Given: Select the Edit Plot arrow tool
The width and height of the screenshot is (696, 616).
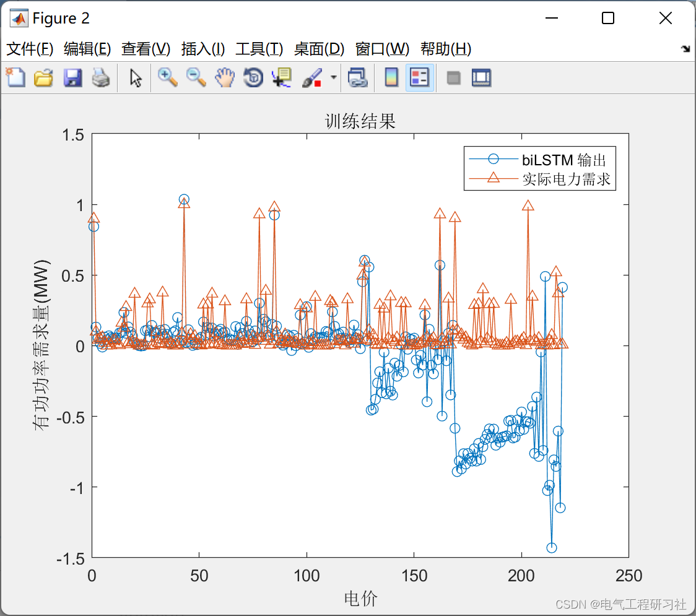Looking at the screenshot, I should tap(136, 77).
